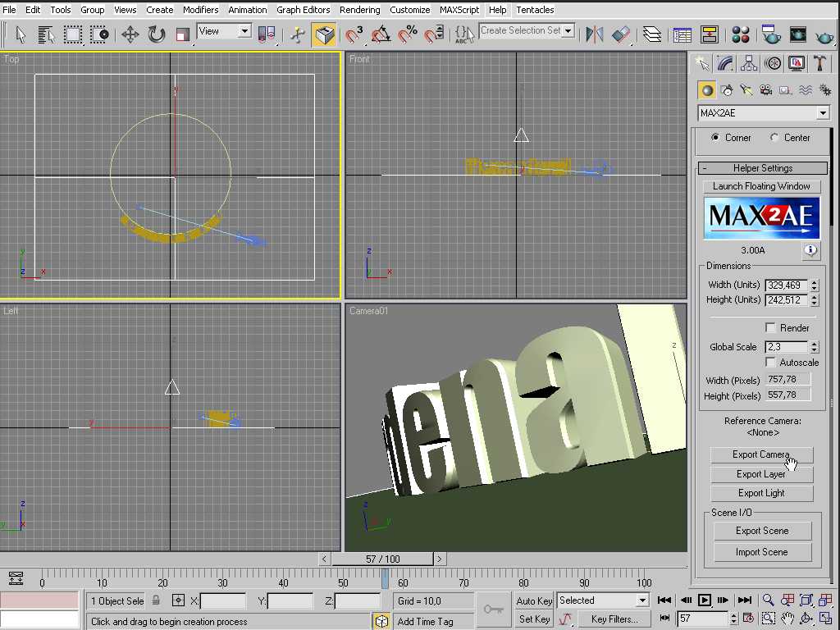Collapse the Helper Settings rollout

[x=762, y=168]
